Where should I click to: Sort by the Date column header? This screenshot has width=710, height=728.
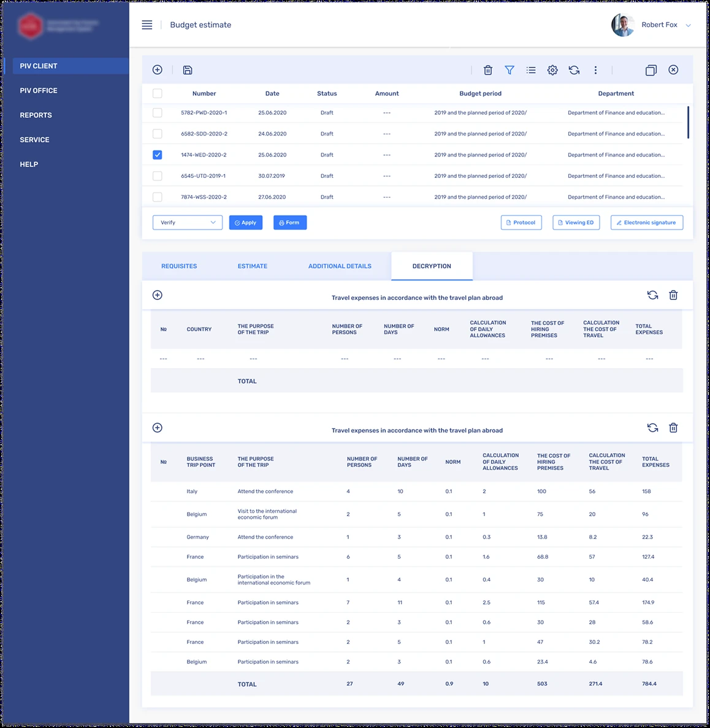click(272, 93)
